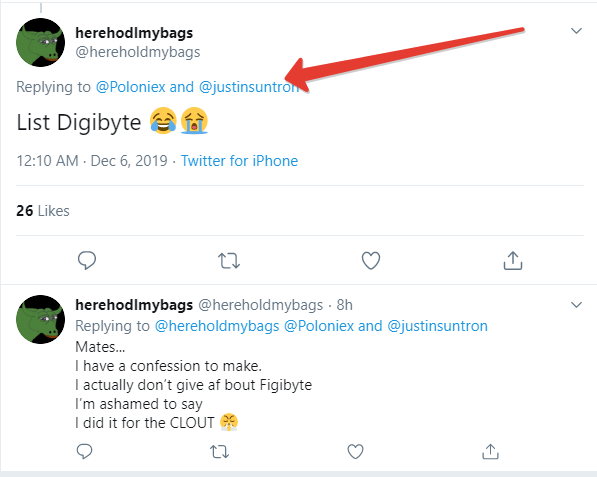Screen dimensions: 597x477
Task: Open the top tweet's chevron menu
Action: (x=576, y=31)
